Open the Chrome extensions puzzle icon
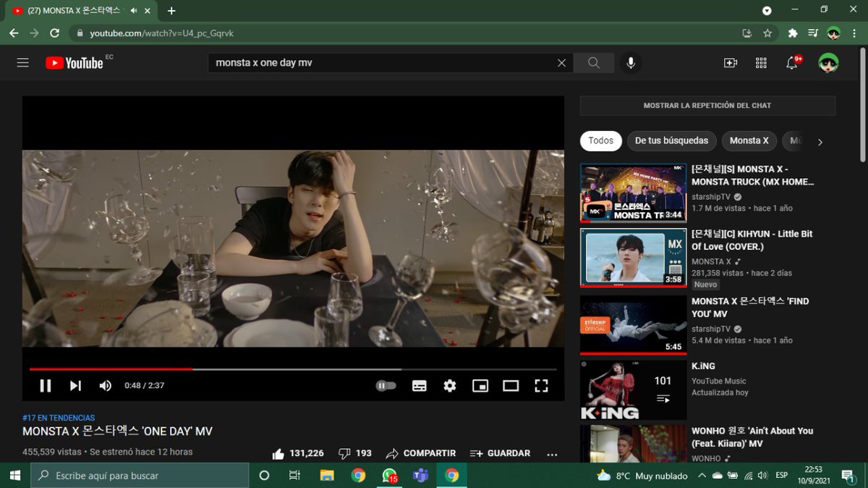The width and height of the screenshot is (868, 488). 793,33
